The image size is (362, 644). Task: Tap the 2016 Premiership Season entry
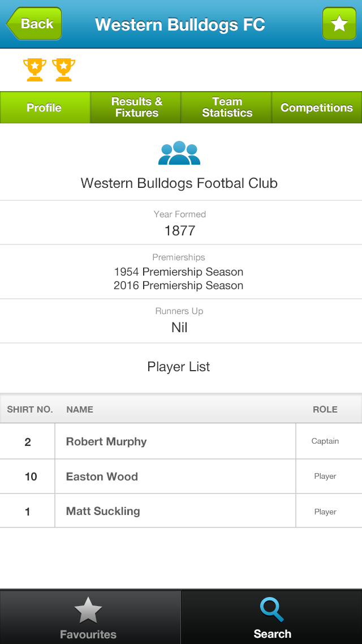tap(179, 285)
